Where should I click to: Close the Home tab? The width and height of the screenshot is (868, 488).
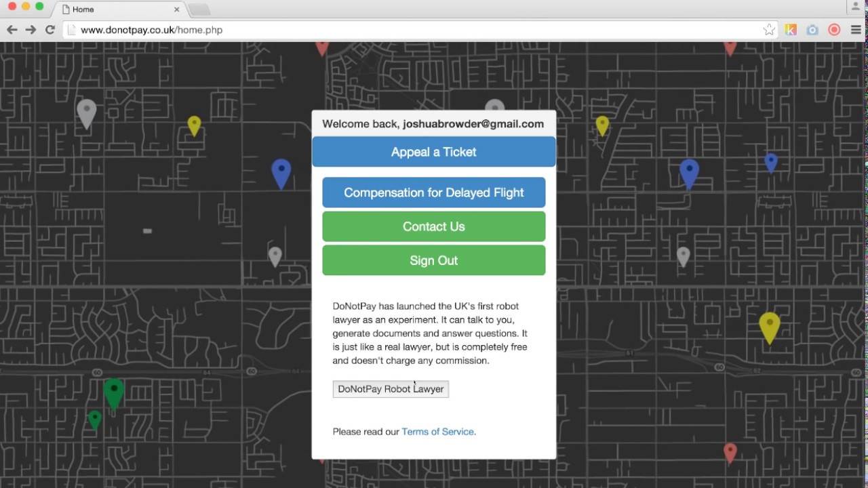[177, 9]
